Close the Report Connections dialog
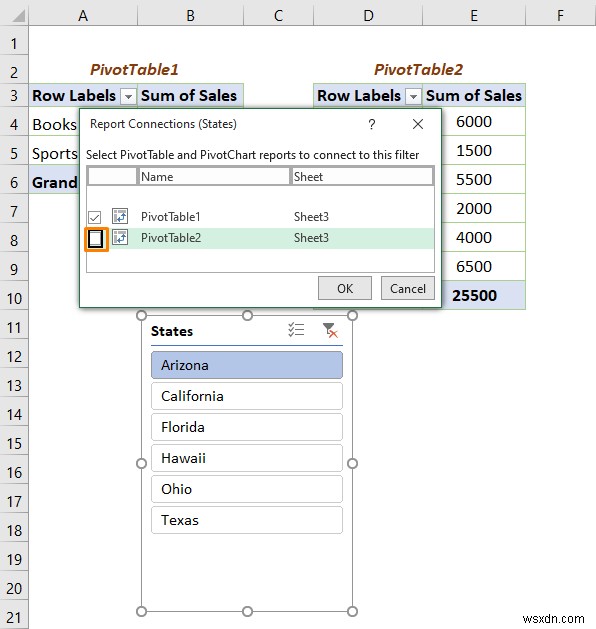Image resolution: width=596 pixels, height=629 pixels. [x=418, y=124]
